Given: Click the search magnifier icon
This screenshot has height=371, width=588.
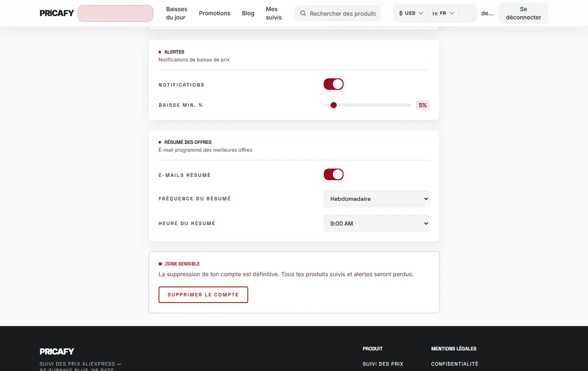Looking at the screenshot, I should pos(303,13).
